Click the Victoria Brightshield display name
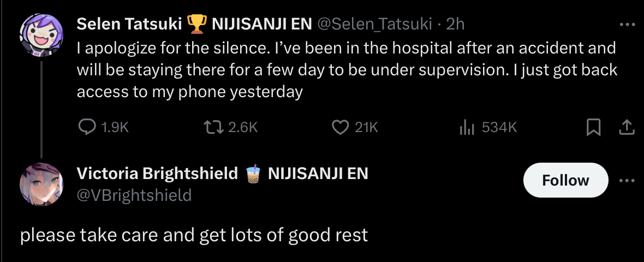This screenshot has height=262, width=644. click(157, 174)
